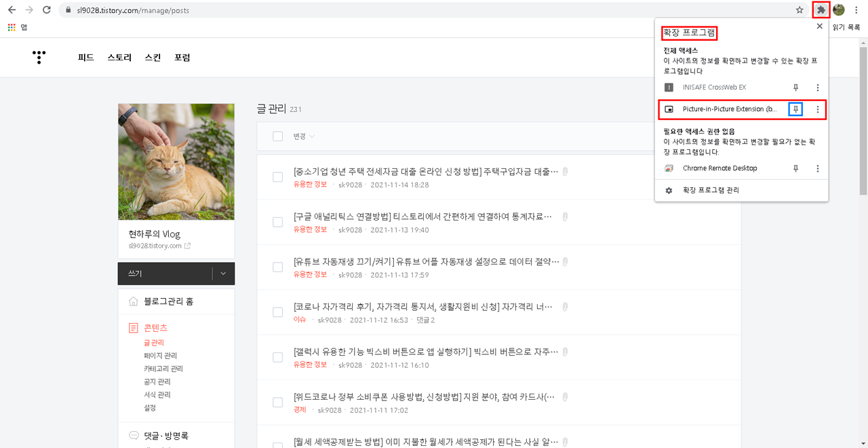Screen dimensions: 868x448
Task: Click the INISAFE CrossWeb EX extension icon
Action: click(669, 88)
